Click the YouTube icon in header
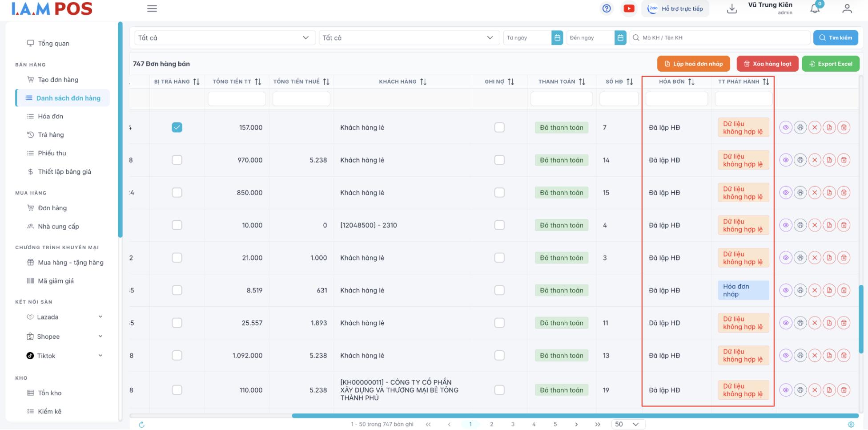 click(x=629, y=8)
